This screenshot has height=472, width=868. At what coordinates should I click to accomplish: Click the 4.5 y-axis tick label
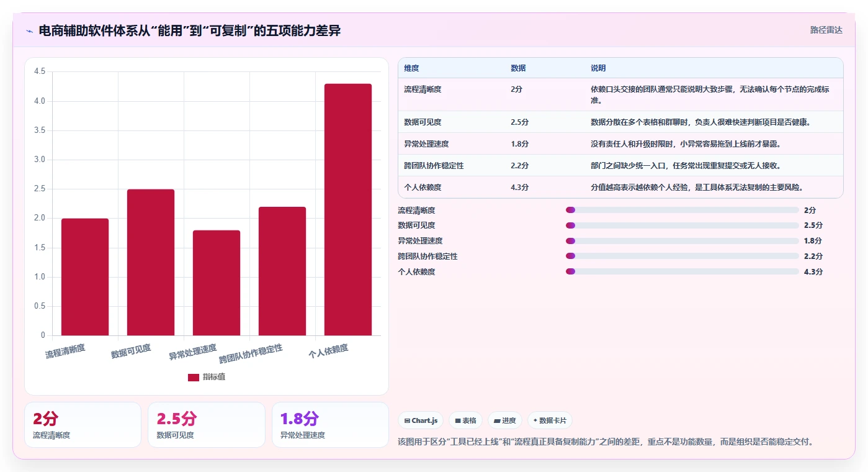40,71
